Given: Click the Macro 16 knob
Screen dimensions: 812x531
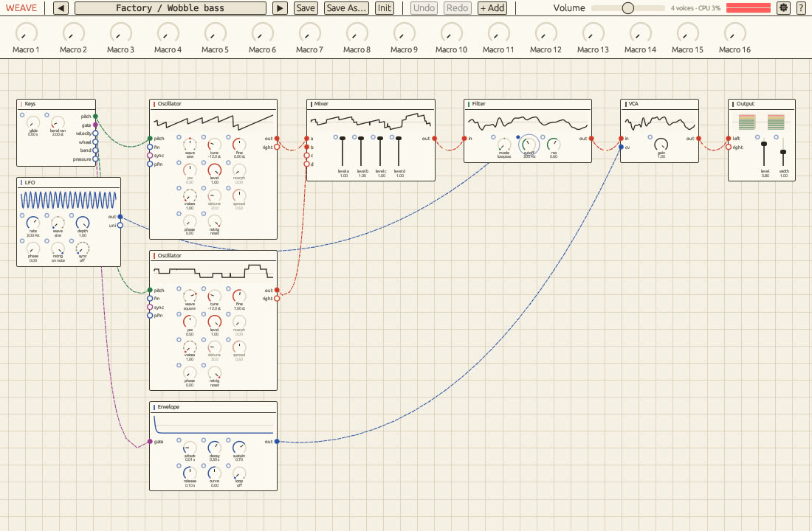Looking at the screenshot, I should (x=734, y=34).
